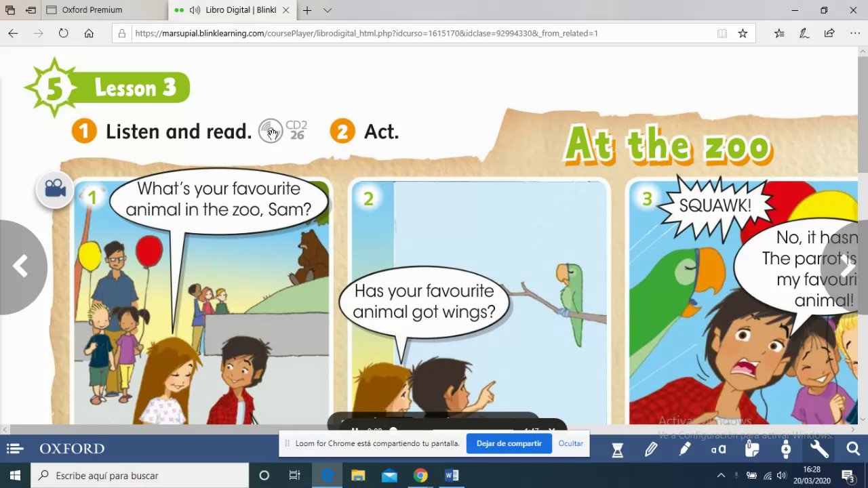The image size is (868, 488).
Task: Open 'Act.' activity number 2
Action: pos(365,131)
